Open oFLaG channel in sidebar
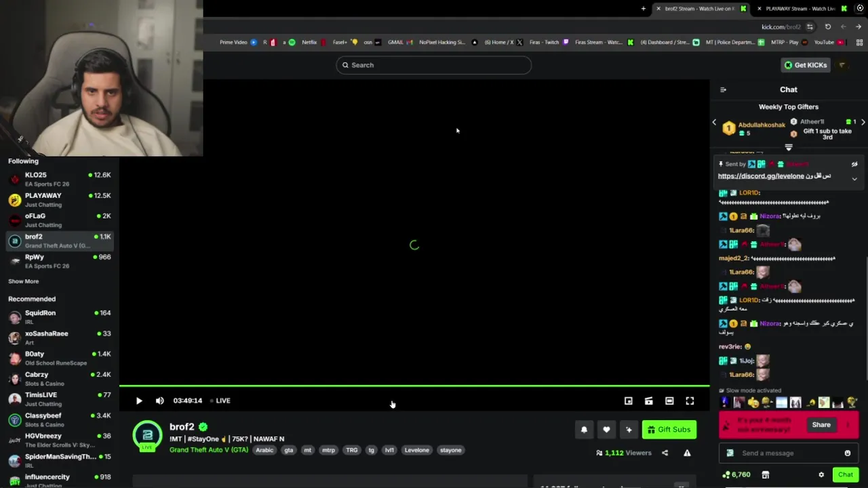Viewport: 868px width, 488px height. click(x=60, y=220)
